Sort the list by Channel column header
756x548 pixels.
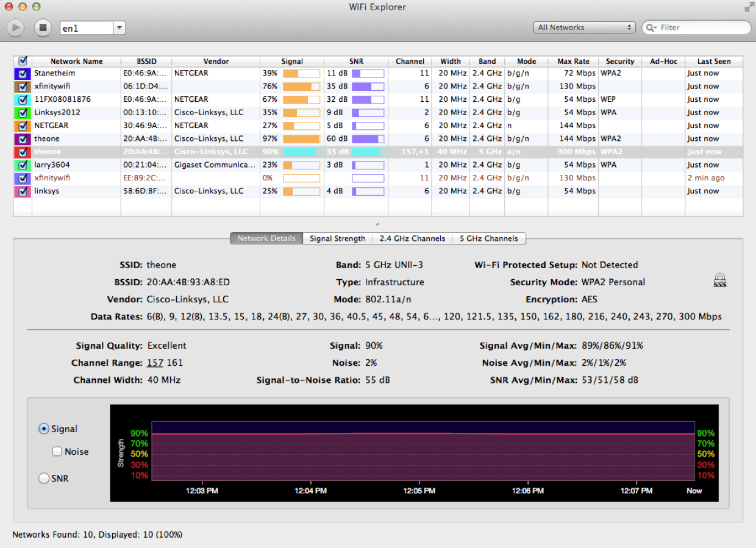tap(410, 61)
